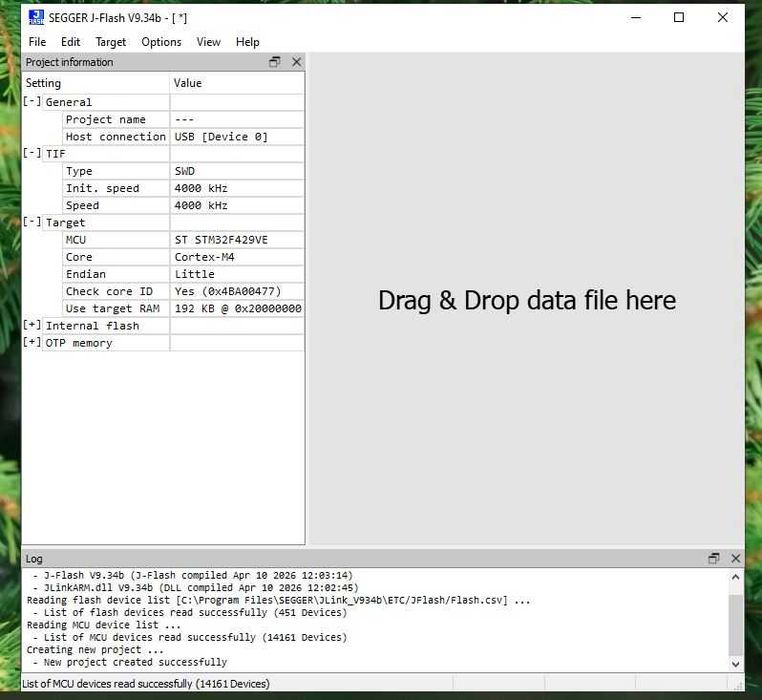Click the log vertical scrollbar thumb

coord(736,625)
